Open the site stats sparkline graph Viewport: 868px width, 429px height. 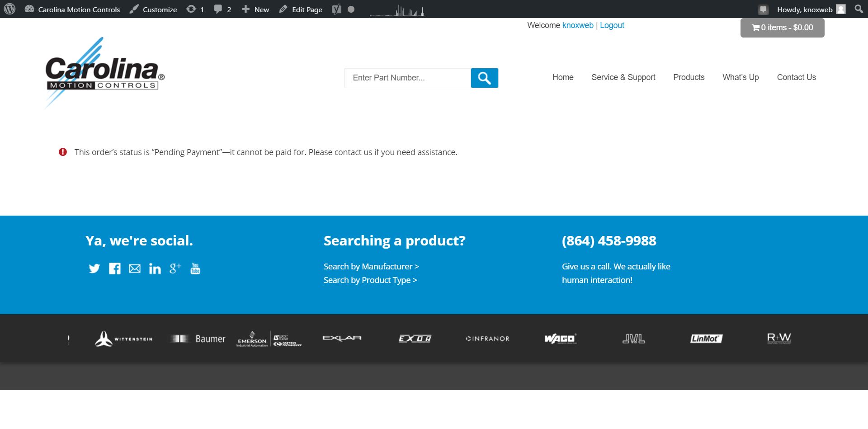[397, 10]
